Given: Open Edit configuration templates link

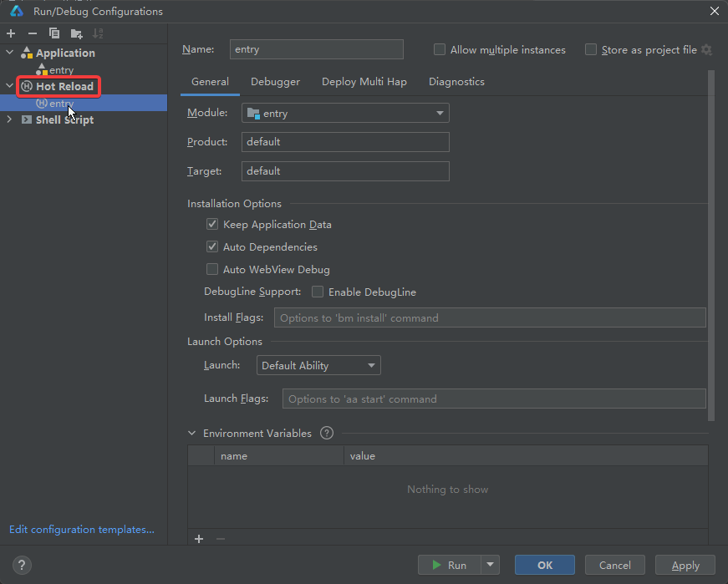Looking at the screenshot, I should tap(82, 530).
